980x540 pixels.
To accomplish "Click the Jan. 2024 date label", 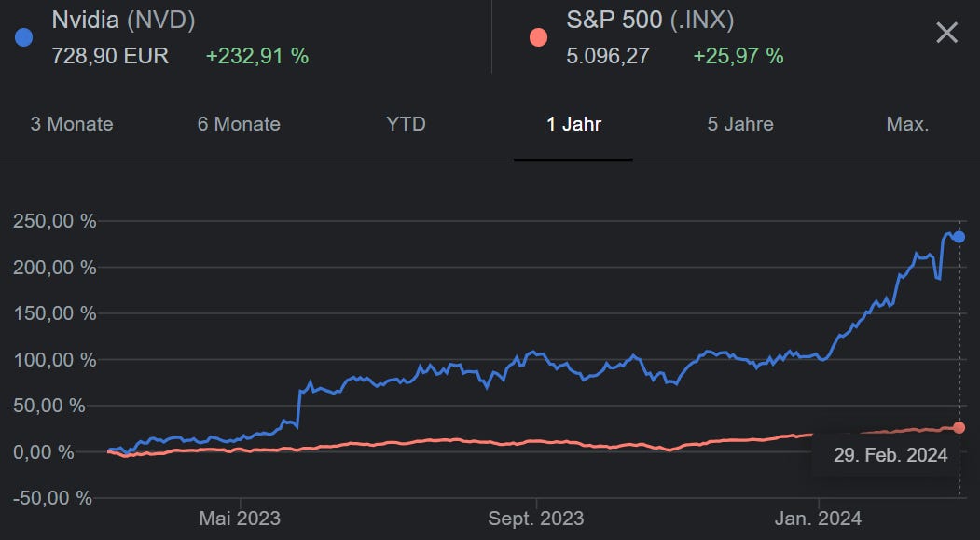I will pos(818,519).
